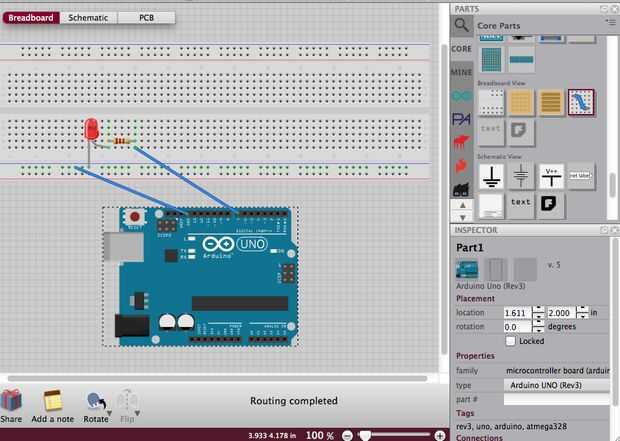Click the 'Part1' title in Inspector
620x441 pixels.
pyautogui.click(x=470, y=248)
